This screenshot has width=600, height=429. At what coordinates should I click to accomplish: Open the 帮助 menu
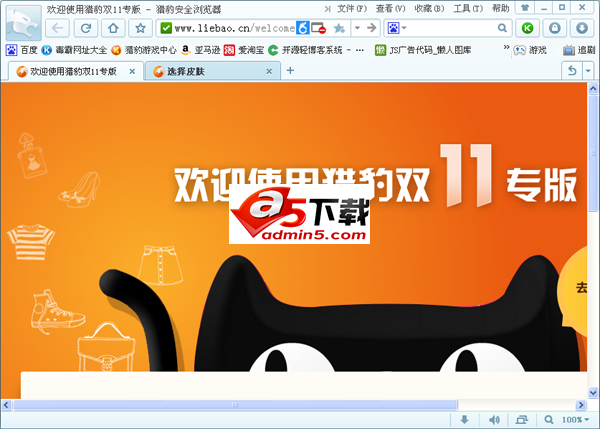501,8
